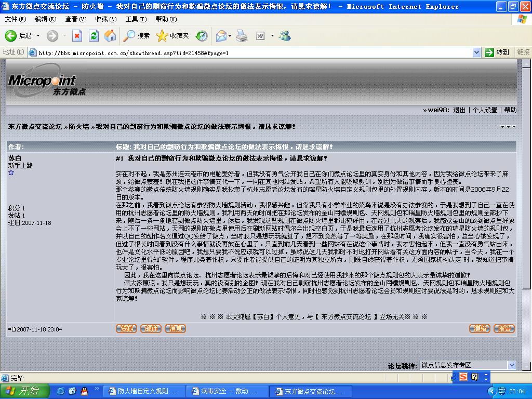
Task: Go to 防火墙 breadcrumb link
Action: click(79, 127)
